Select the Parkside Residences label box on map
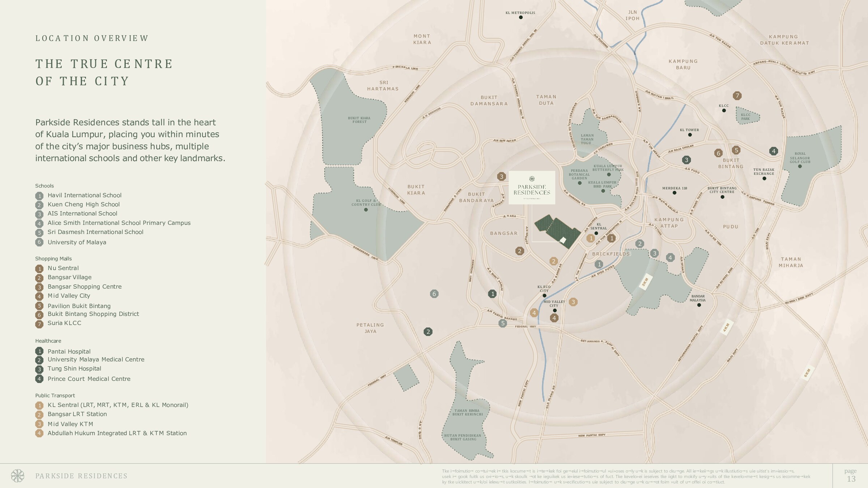The height and width of the screenshot is (488, 868). coord(532,188)
